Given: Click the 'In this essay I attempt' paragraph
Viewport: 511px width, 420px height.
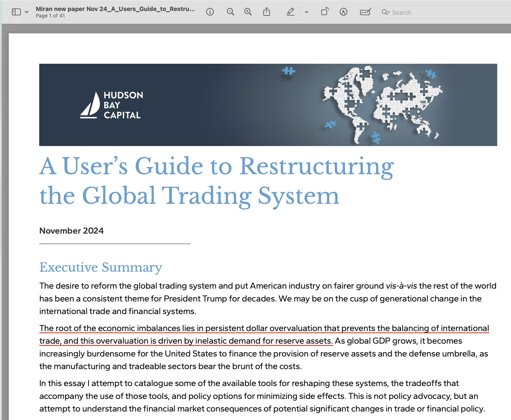Looking at the screenshot, I should pyautogui.click(x=262, y=396).
